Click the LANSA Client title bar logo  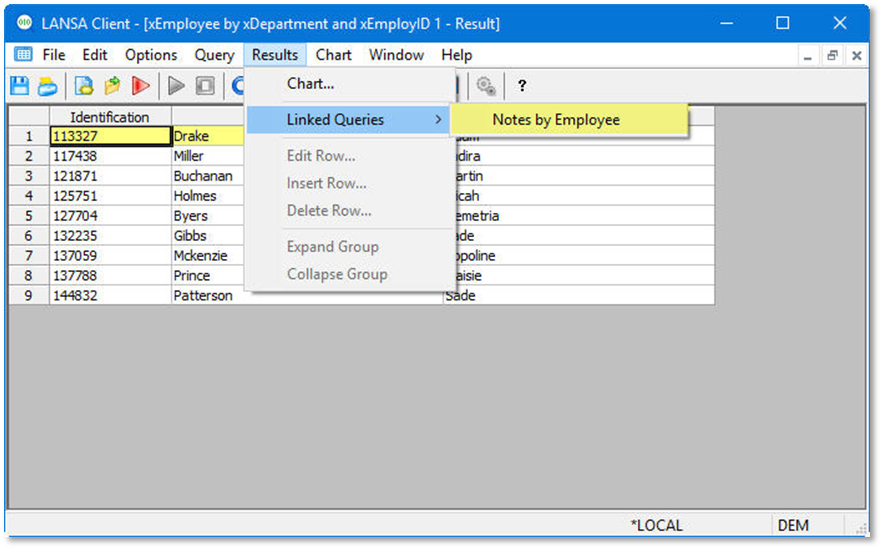24,22
